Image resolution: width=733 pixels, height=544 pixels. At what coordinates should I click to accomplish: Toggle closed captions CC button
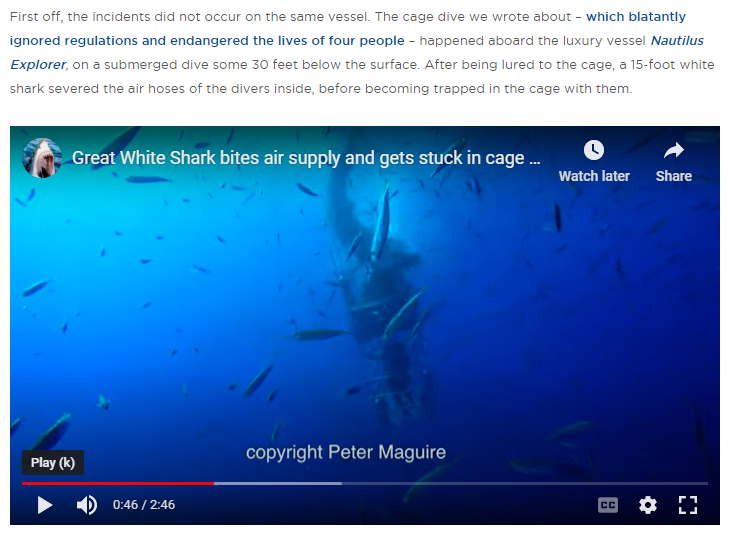tap(608, 505)
